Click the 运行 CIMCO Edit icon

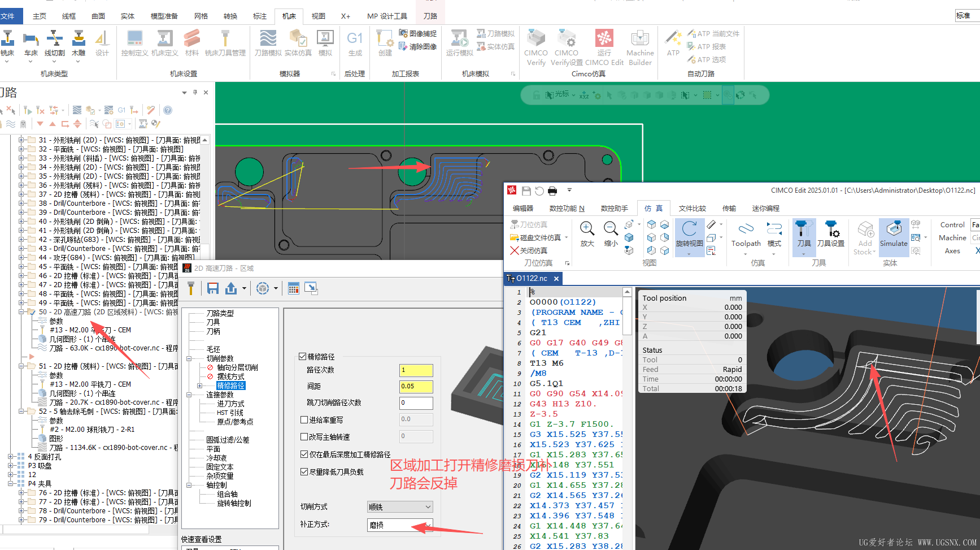coord(604,48)
